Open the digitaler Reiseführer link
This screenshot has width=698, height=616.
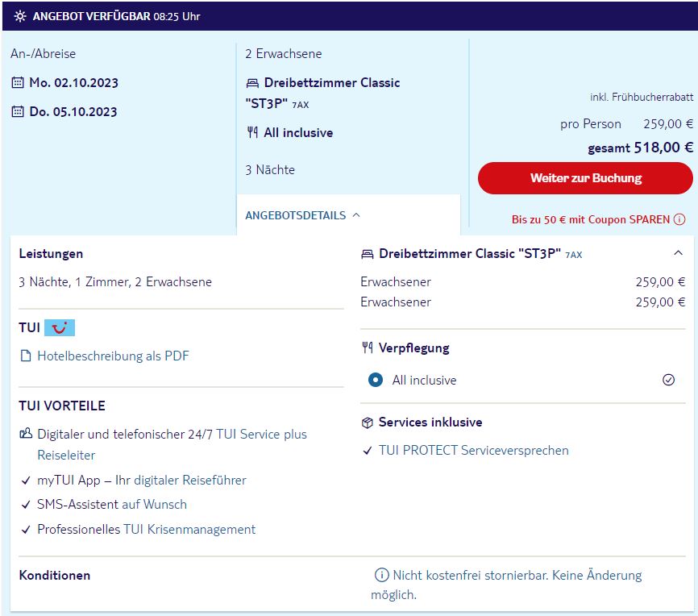190,481
